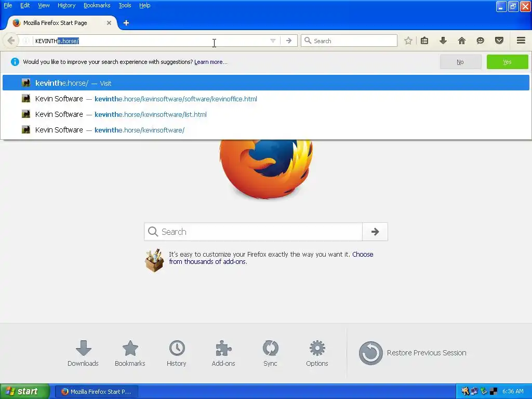This screenshot has width=532, height=399.
Task: Open the Edit menu
Action: pyautogui.click(x=25, y=5)
